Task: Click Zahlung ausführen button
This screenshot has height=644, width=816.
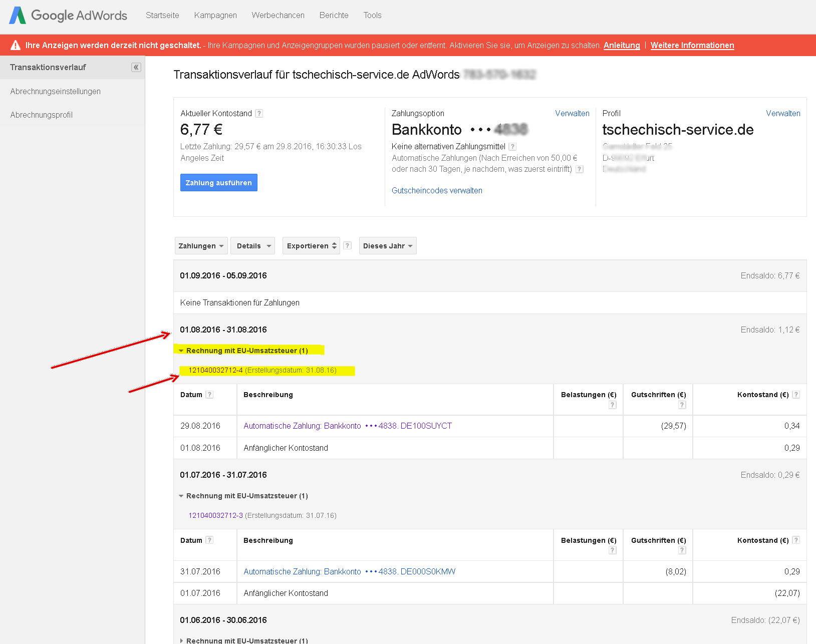Action: tap(218, 183)
